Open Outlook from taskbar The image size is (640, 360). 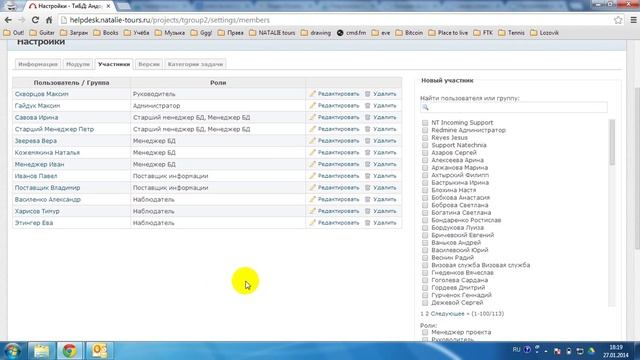100,351
